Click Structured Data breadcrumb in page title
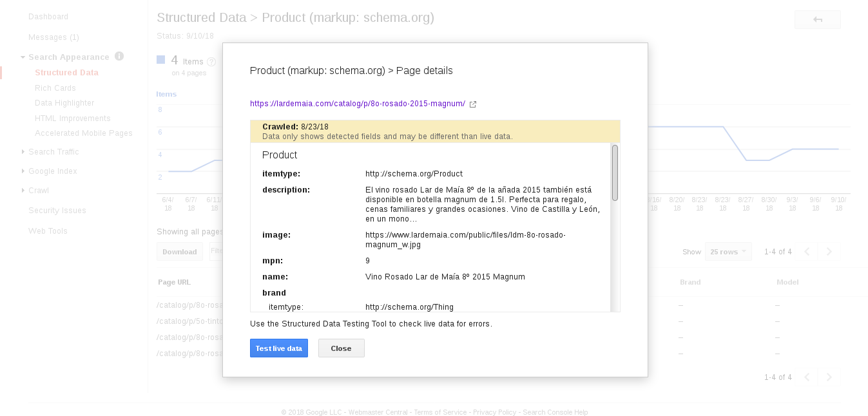Viewport: 868px width, 416px height. [x=202, y=18]
